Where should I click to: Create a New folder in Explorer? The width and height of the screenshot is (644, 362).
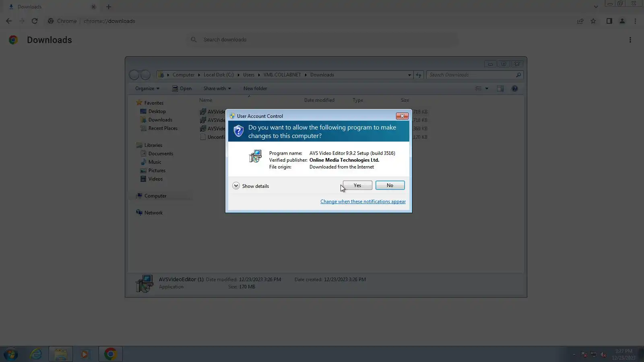(255, 88)
